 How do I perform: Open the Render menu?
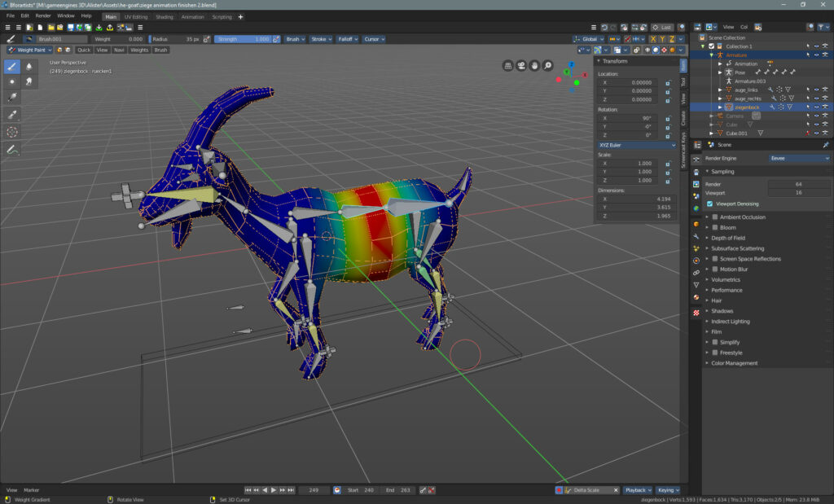(x=43, y=15)
